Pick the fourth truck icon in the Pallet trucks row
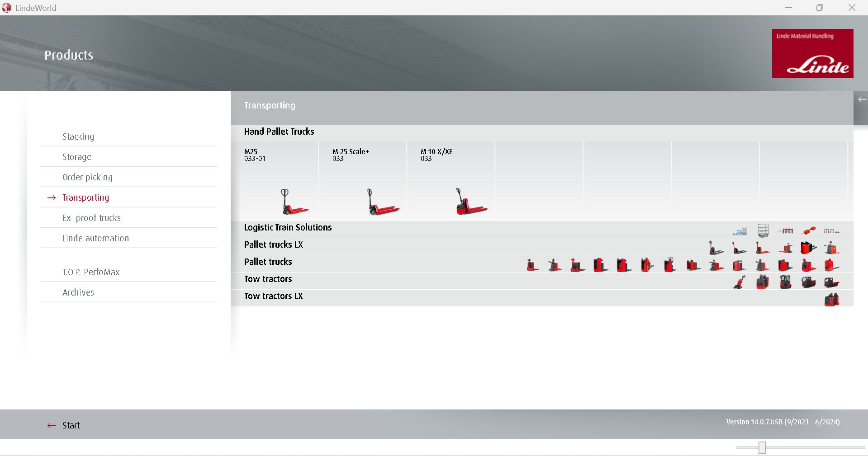This screenshot has height=456, width=868. coord(601,265)
